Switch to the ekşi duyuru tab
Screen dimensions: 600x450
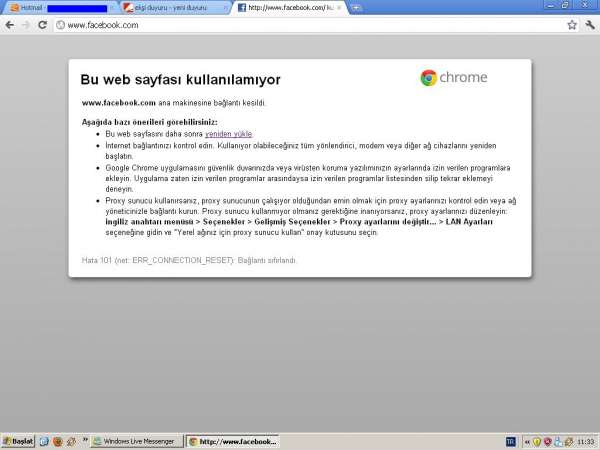tap(175, 8)
